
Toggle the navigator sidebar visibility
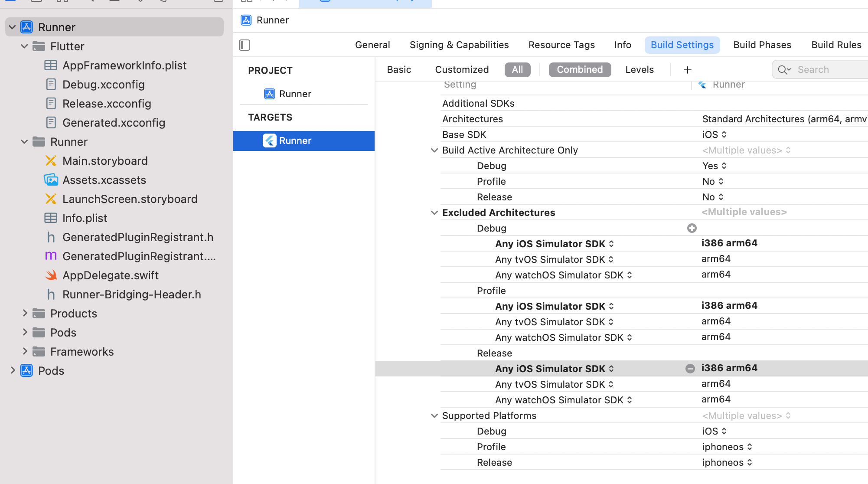[245, 45]
